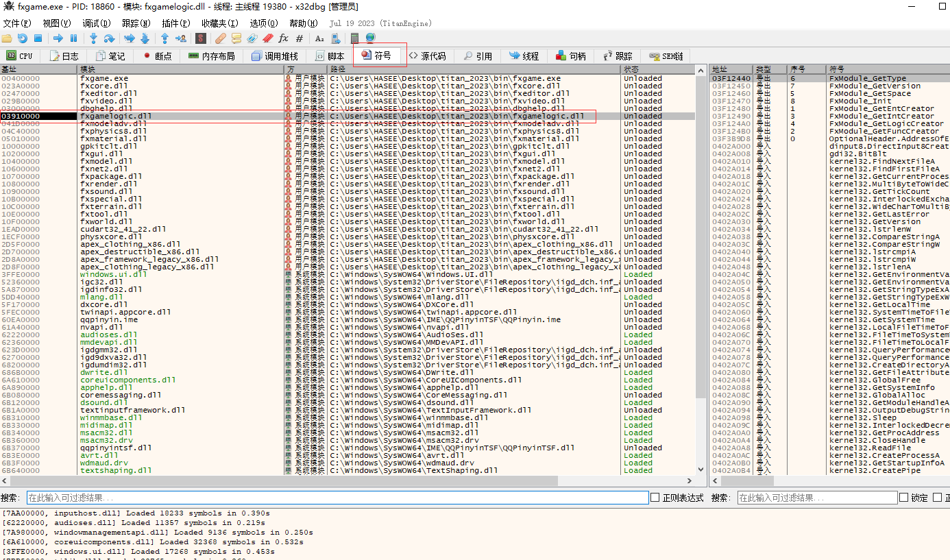Switch to the 内存布局 memory map tab
950x560 pixels.
pos(212,56)
